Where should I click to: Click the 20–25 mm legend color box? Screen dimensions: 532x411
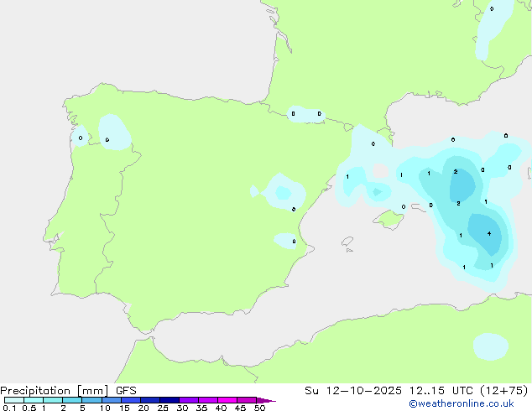click(x=150, y=400)
